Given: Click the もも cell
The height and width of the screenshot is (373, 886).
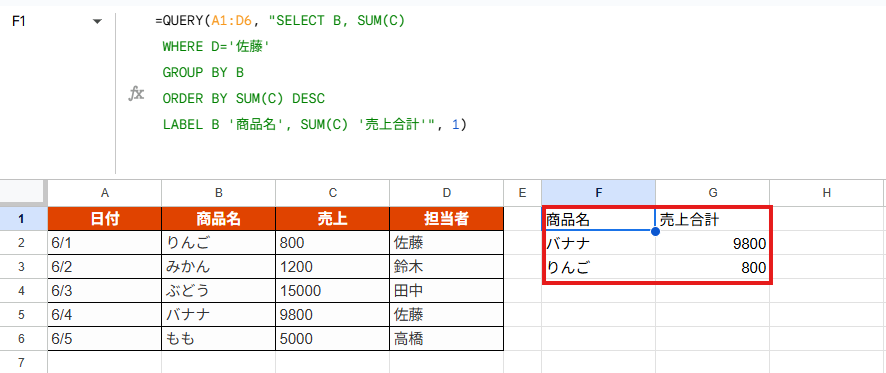Looking at the screenshot, I should pyautogui.click(x=219, y=338).
